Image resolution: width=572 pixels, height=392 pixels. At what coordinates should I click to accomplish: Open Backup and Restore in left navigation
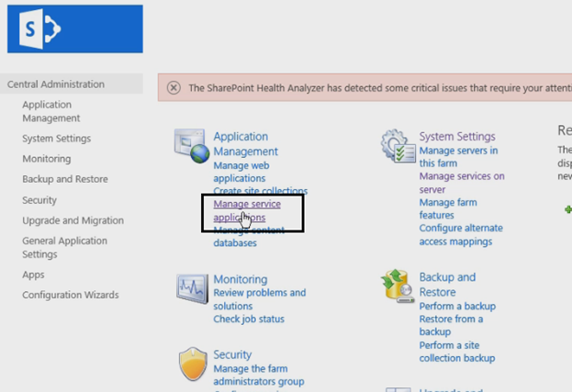[65, 179]
